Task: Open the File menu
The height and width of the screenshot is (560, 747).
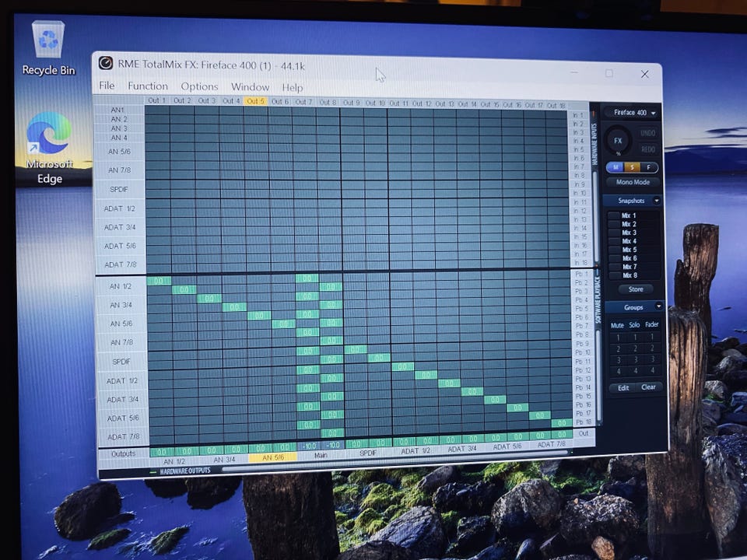Action: tap(107, 86)
